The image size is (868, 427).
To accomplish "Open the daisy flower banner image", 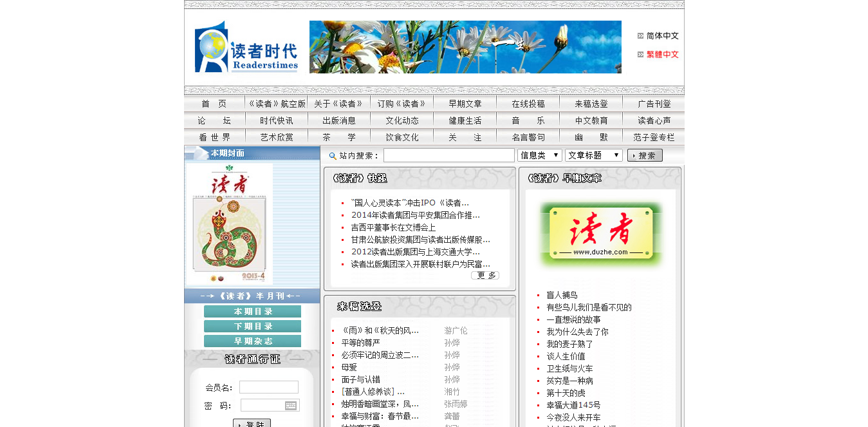I will click(x=465, y=47).
